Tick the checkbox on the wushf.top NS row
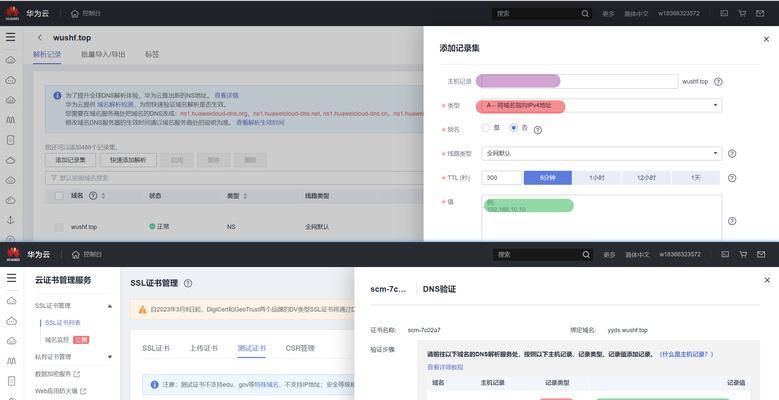 59,227
